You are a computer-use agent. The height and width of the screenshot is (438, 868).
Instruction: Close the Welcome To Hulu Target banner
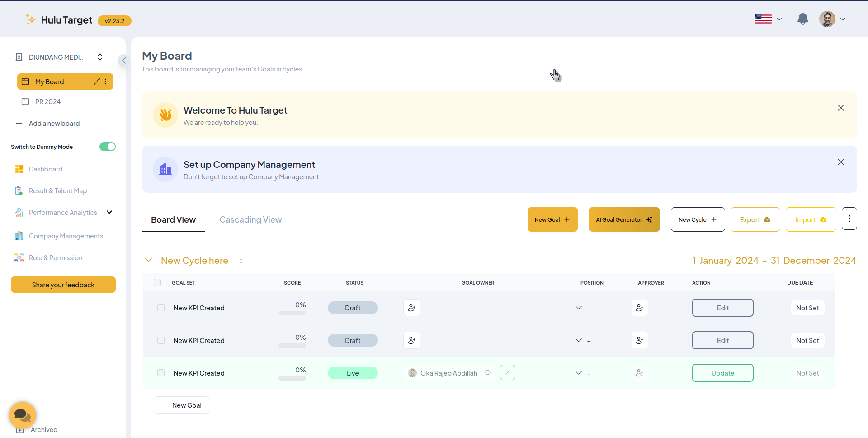pos(841,108)
